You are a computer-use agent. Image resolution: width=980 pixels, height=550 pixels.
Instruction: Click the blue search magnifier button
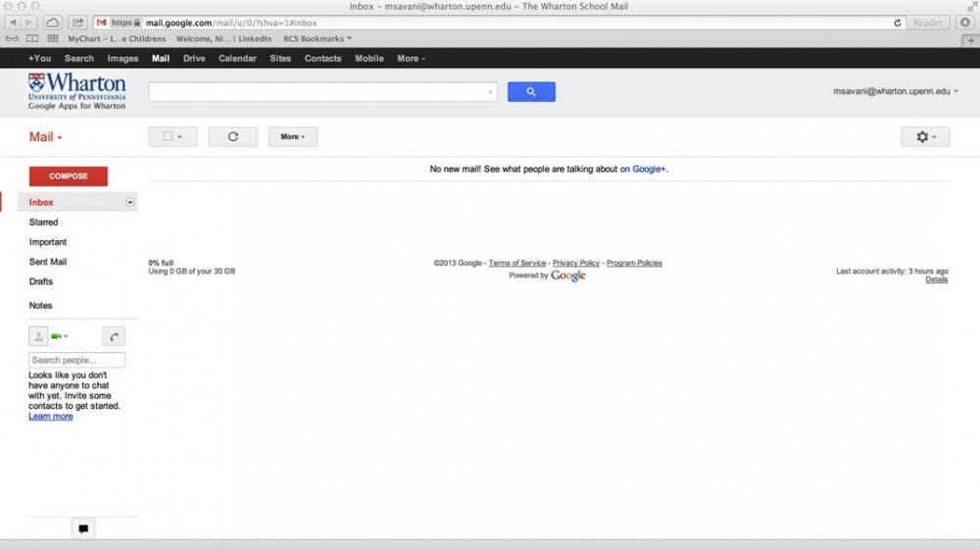tap(531, 91)
